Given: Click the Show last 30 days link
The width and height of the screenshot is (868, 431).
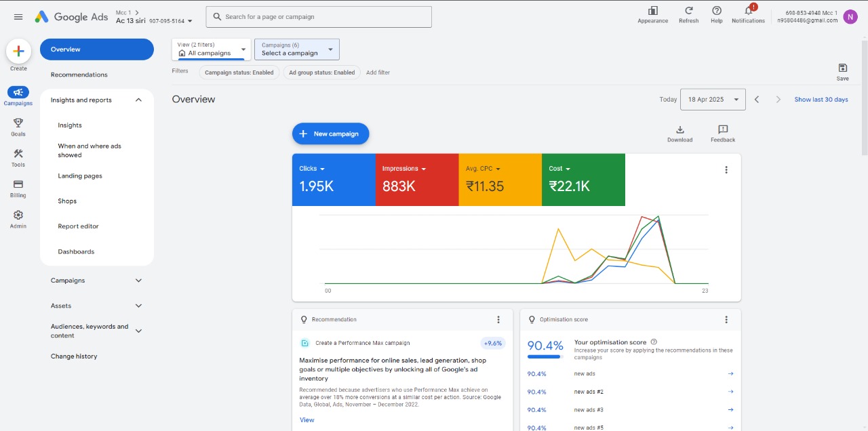Looking at the screenshot, I should (x=821, y=100).
